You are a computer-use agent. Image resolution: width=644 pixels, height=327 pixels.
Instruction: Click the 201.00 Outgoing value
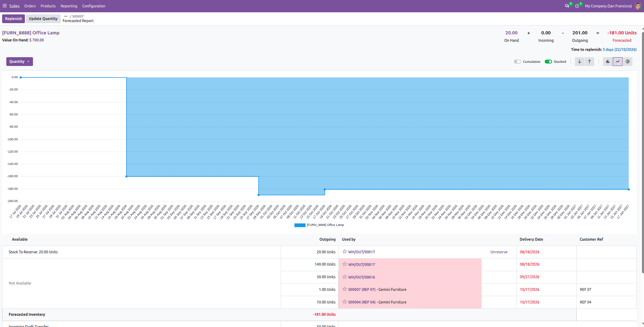[580, 33]
